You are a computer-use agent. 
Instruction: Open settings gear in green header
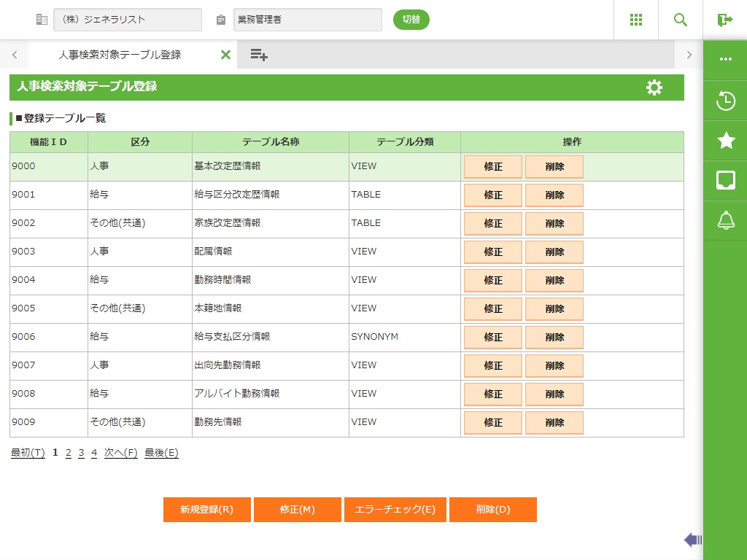point(654,87)
